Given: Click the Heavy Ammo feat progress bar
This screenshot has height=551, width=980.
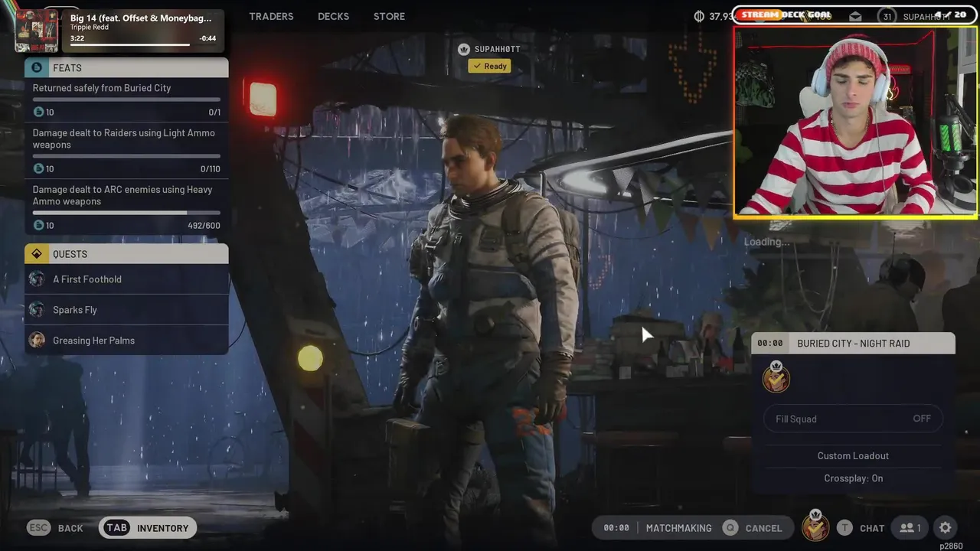Looking at the screenshot, I should click(x=126, y=213).
